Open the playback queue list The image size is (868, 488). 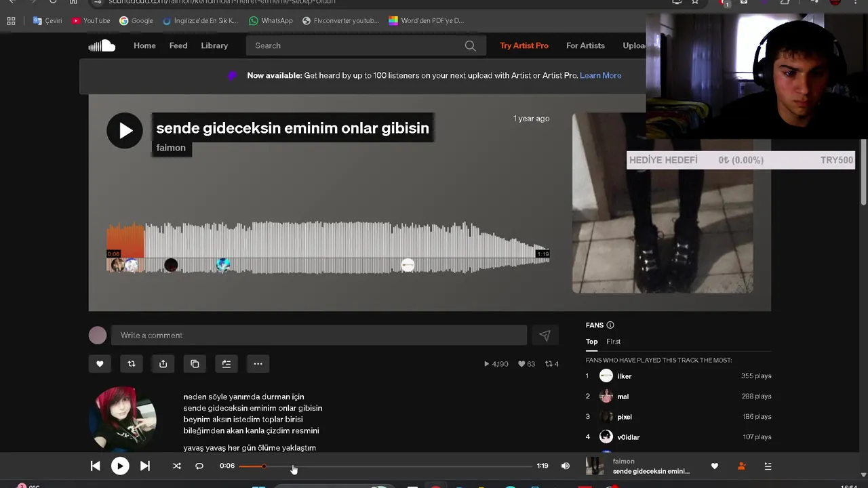(768, 466)
